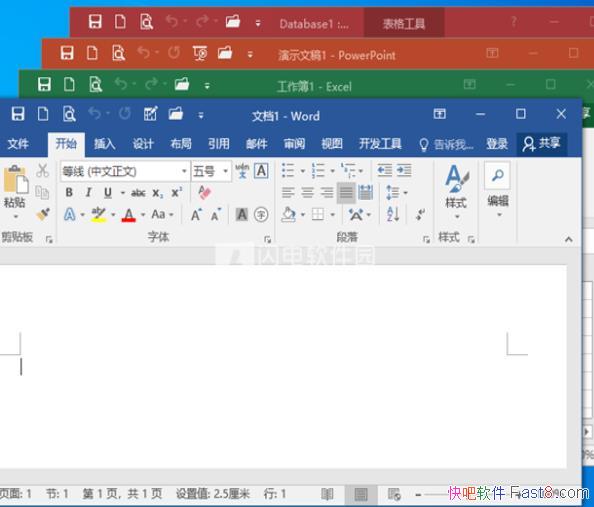Click the Increase Indent icon
This screenshot has width=594, height=507.
tap(404, 171)
